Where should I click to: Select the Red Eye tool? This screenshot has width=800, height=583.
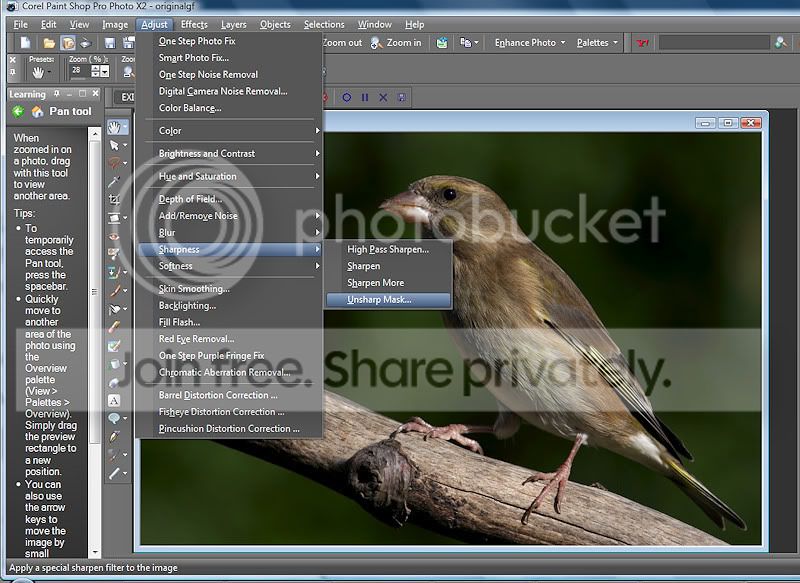(115, 236)
